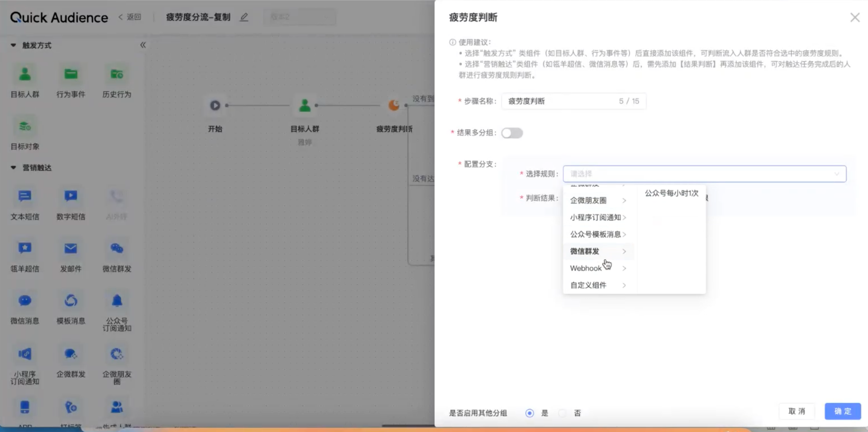The image size is (868, 432).
Task: Choose 公众号模板消息 in the rule cascader
Action: (598, 234)
